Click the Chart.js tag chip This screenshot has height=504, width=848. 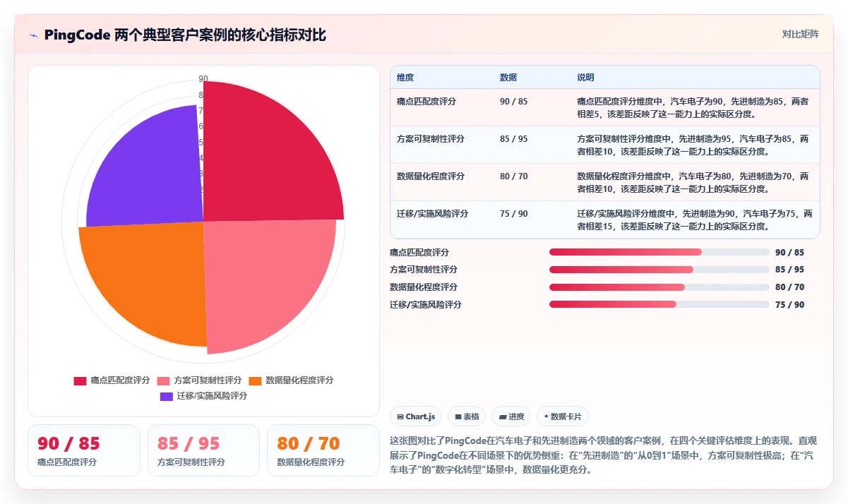point(416,416)
